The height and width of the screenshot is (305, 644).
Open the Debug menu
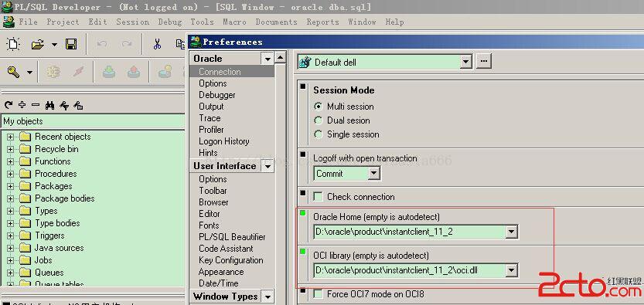point(170,22)
